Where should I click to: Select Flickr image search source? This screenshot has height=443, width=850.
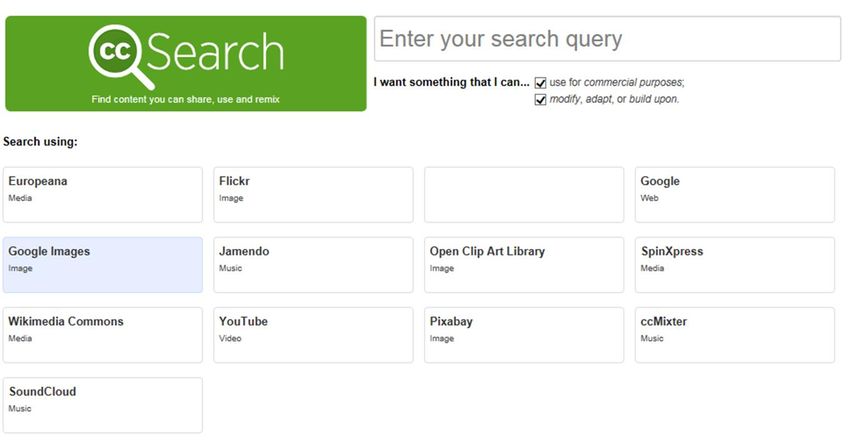tap(313, 195)
